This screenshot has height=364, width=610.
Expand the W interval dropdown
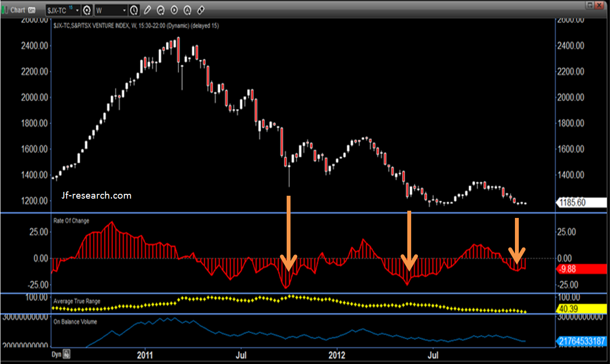click(125, 10)
